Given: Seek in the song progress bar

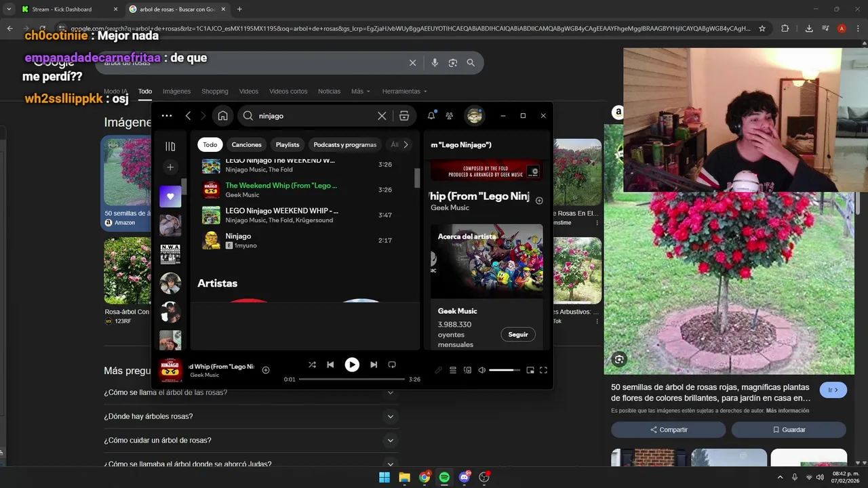Looking at the screenshot, I should pos(352,380).
